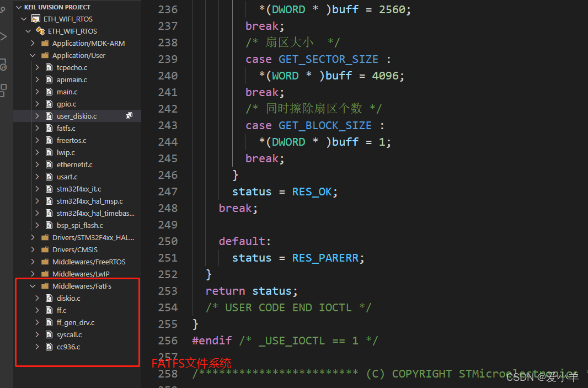The width and height of the screenshot is (588, 388).
Task: Open freertos.c from the file list
Action: pos(70,140)
